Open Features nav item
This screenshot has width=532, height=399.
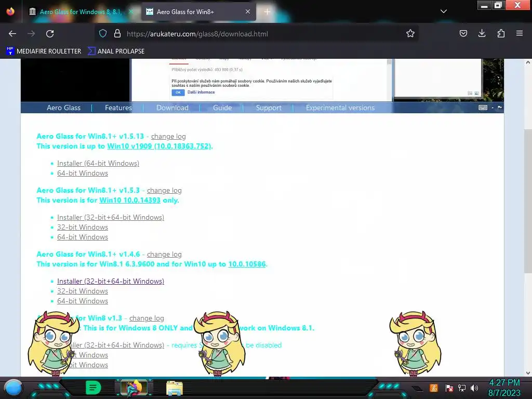pos(118,108)
